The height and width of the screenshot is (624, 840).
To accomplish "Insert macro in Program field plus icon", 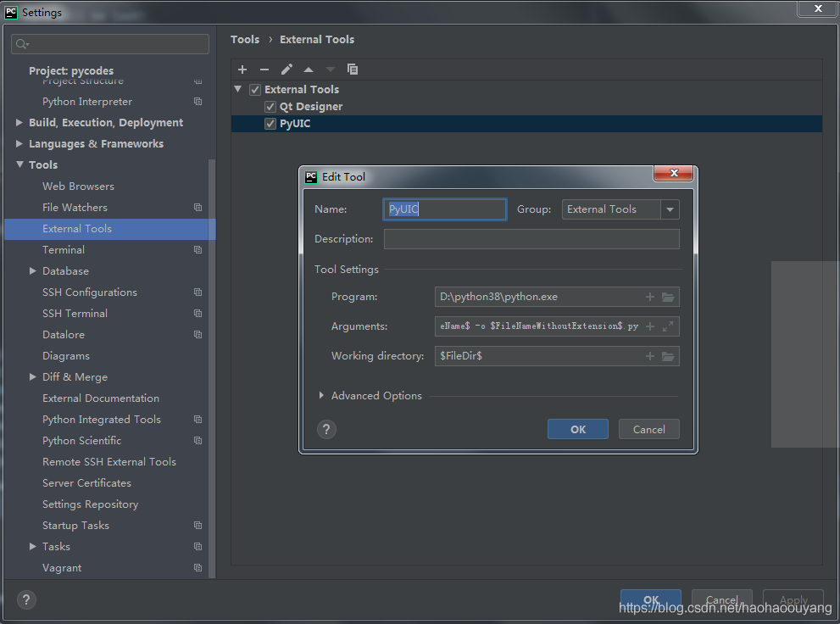I will point(650,297).
